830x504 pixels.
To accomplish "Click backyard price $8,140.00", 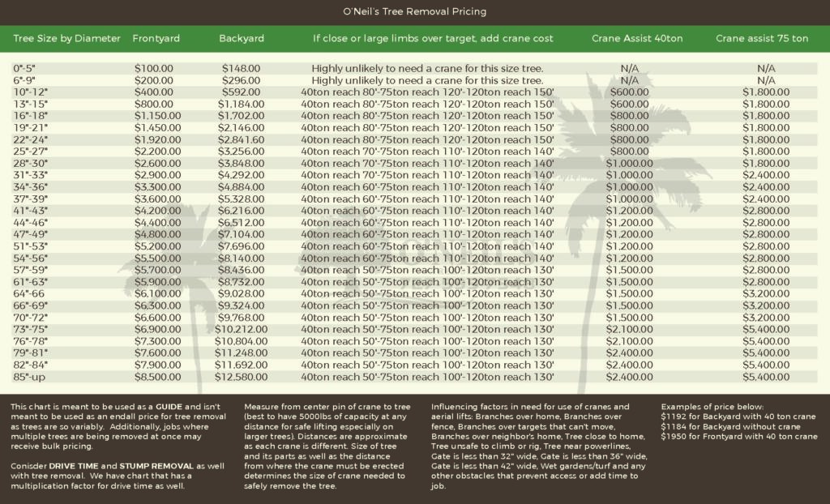I will (x=242, y=258).
